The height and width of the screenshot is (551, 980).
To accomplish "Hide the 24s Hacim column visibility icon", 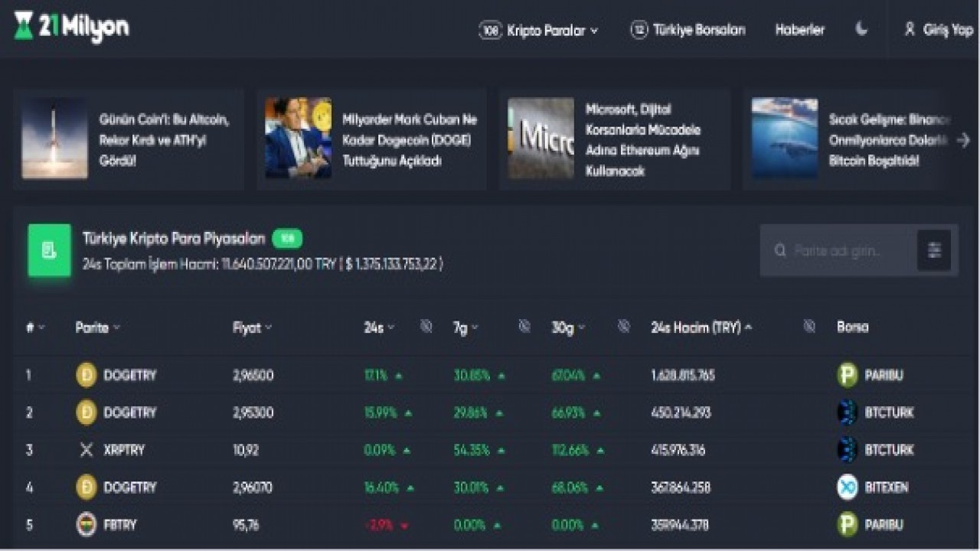I will tap(809, 327).
